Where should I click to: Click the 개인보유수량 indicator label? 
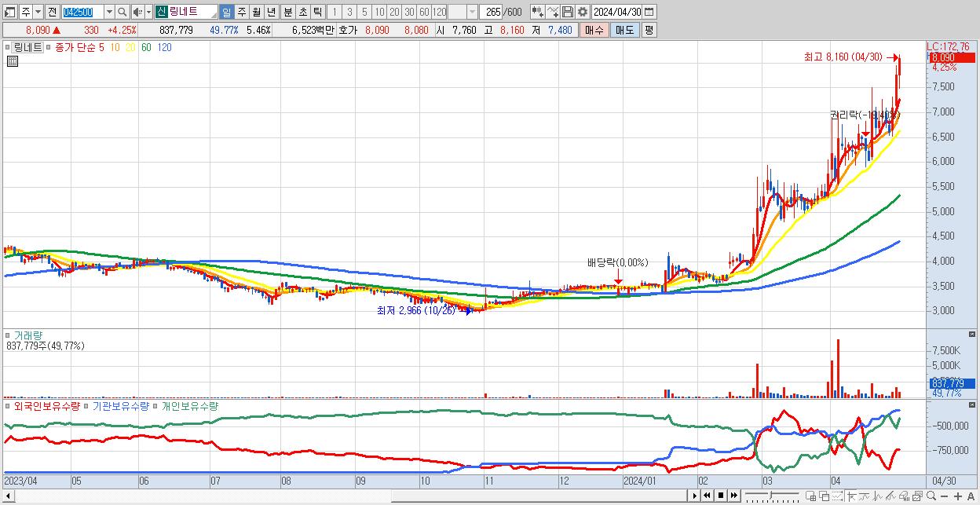pyautogui.click(x=189, y=406)
